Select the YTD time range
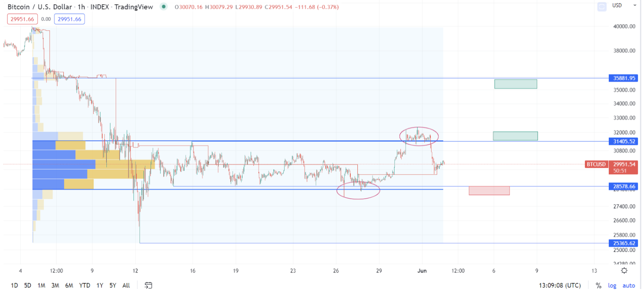 tap(84, 285)
